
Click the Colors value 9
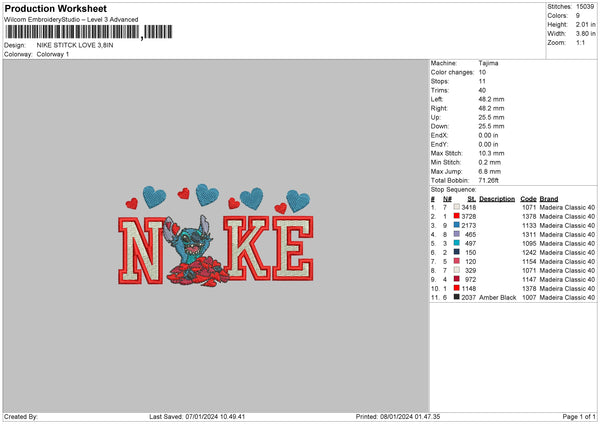click(x=578, y=16)
